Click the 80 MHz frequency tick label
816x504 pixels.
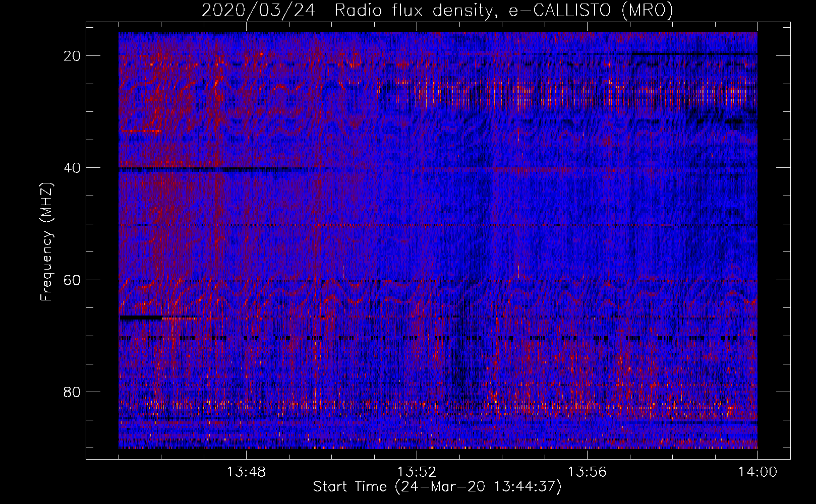point(72,392)
